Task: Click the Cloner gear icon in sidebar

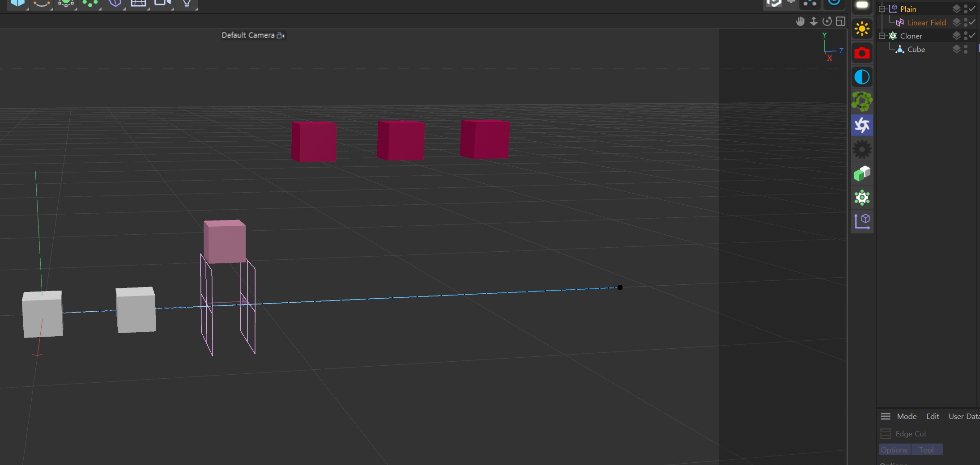Action: 862,198
